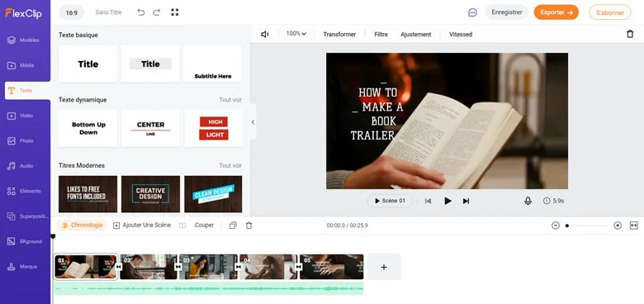This screenshot has width=644, height=304.
Task: Add a new scene with plus button
Action: (384, 267)
